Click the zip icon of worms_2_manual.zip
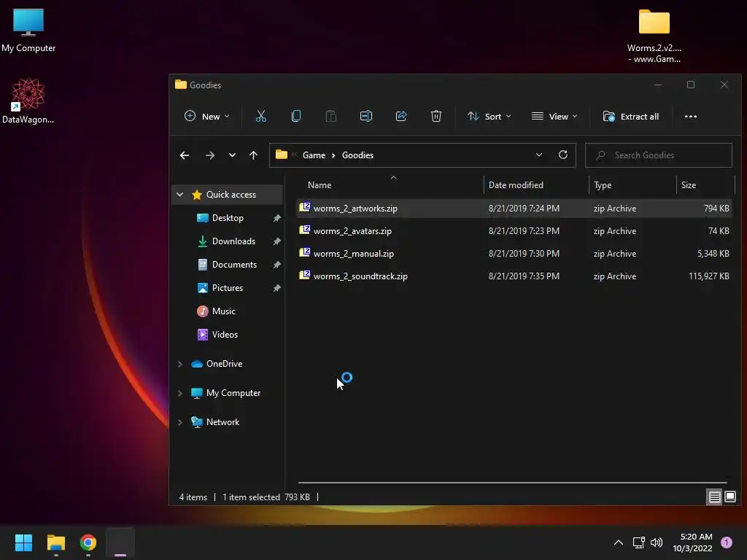This screenshot has width=747, height=560. click(304, 252)
